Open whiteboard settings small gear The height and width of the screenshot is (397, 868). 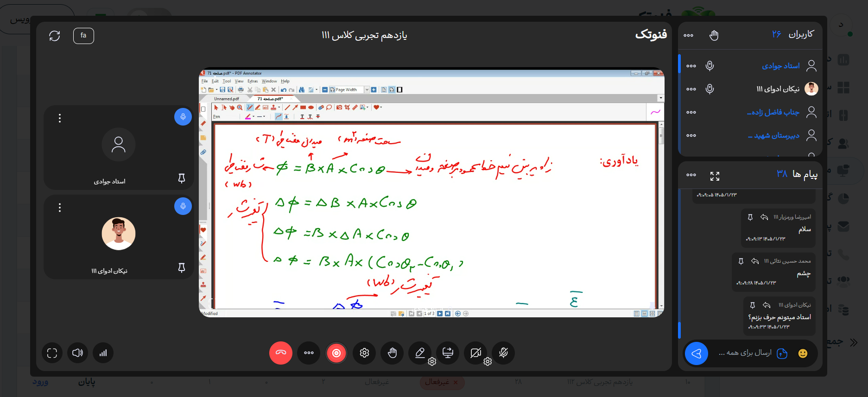coord(432,362)
